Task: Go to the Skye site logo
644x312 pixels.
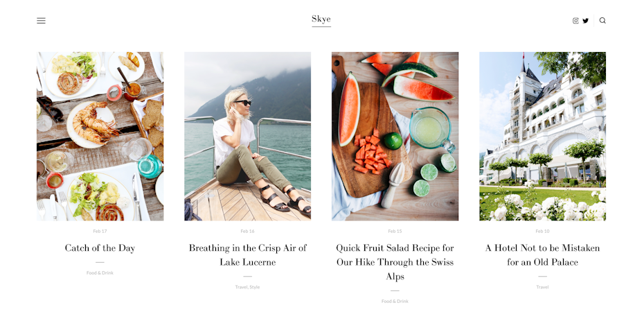Action: 321,19
